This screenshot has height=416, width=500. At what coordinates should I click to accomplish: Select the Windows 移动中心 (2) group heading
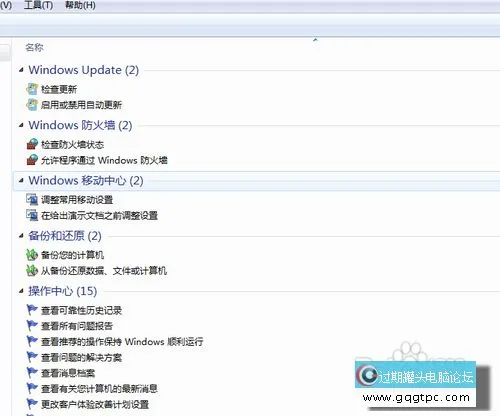point(86,181)
